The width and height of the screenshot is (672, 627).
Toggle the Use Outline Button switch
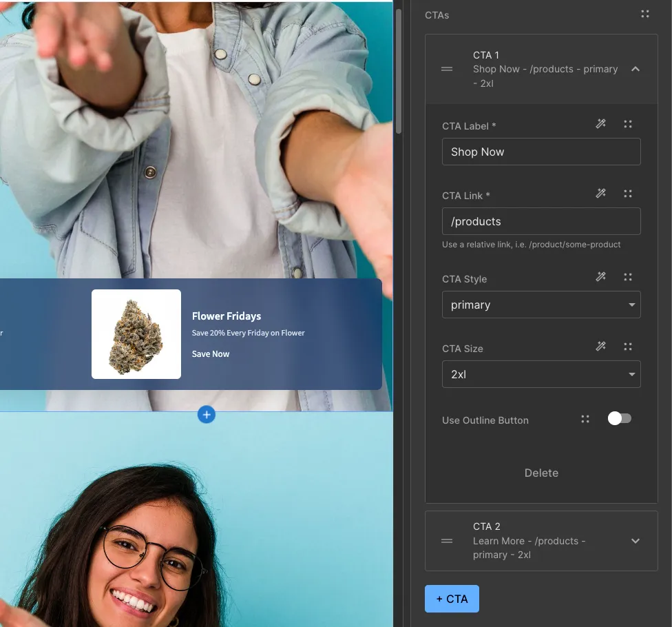(x=619, y=418)
